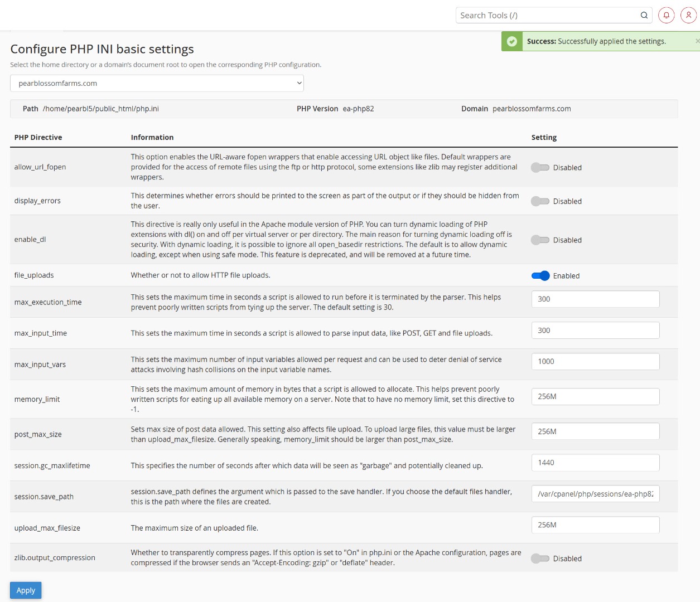The image size is (700, 602).
Task: Toggle allow_url_fopen setting
Action: 540,168
